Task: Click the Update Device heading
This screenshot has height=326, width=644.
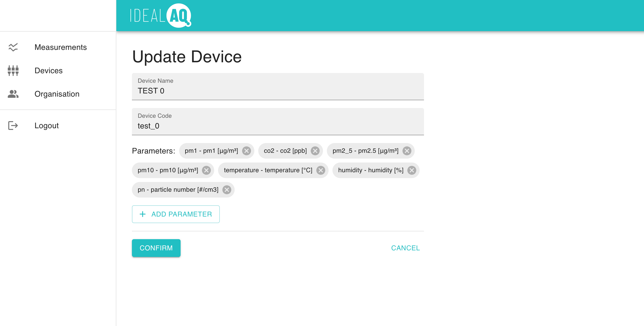Action: pos(187,57)
